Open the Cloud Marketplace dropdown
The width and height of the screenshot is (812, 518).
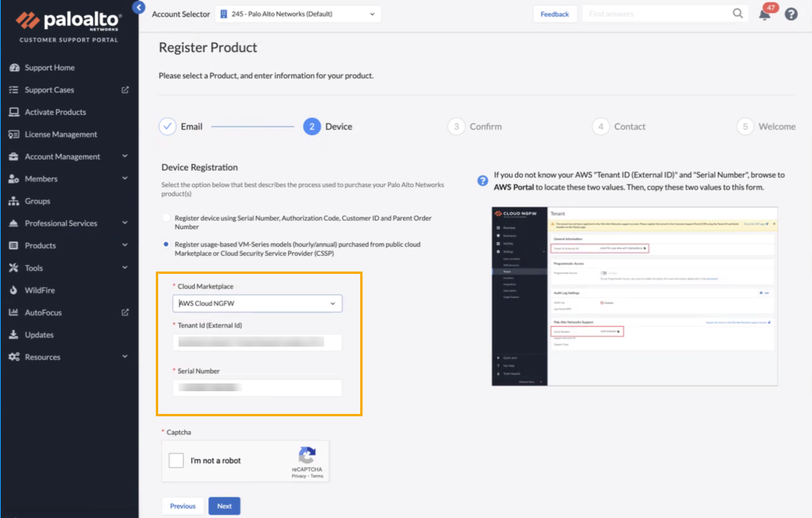click(258, 304)
